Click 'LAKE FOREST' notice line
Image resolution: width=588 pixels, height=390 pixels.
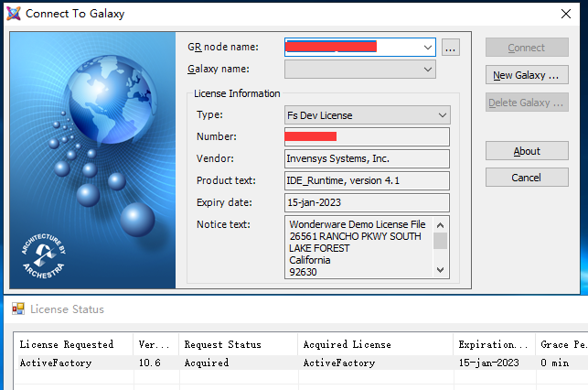319,248
